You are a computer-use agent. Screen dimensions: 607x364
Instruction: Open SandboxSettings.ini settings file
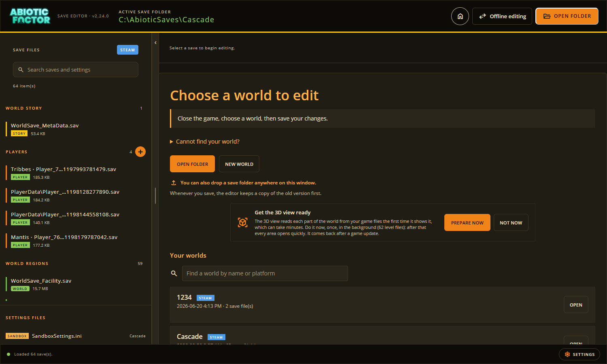76,336
